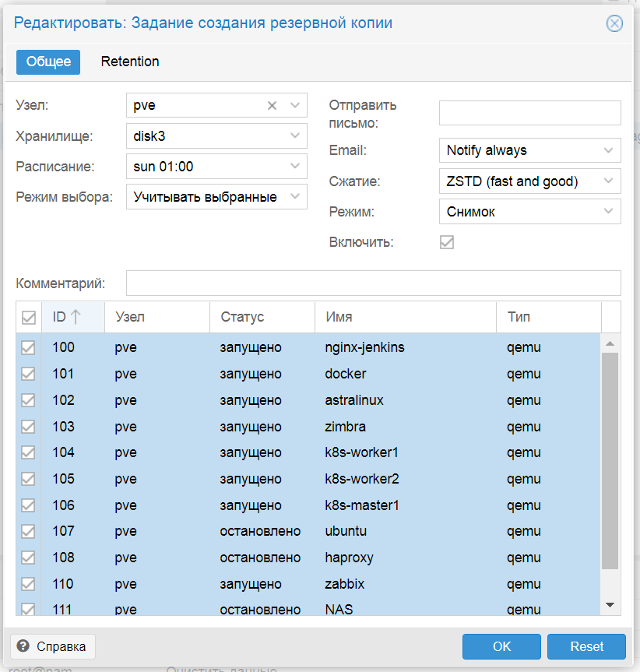
Task: Open the Сжатие ZSTD compression dropdown
Action: (608, 181)
